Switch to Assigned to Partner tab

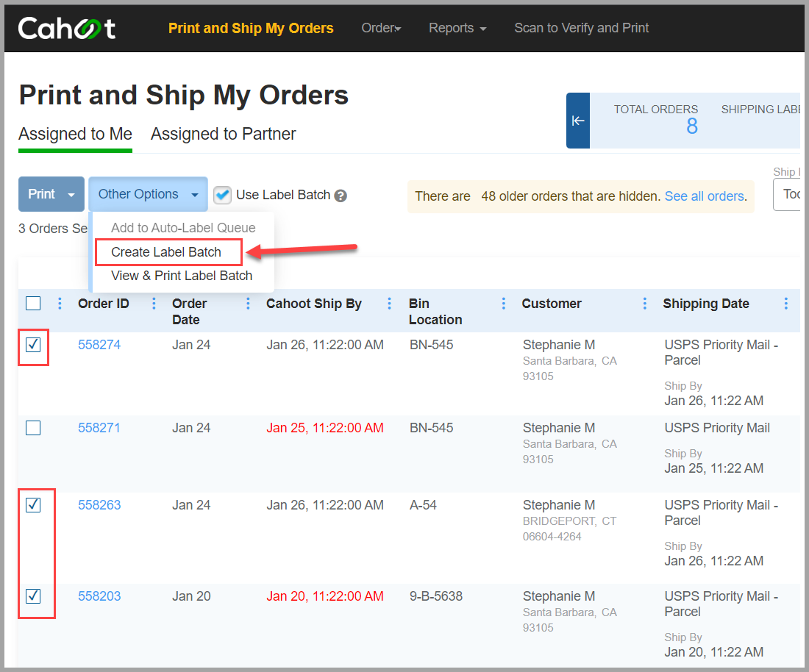pos(223,134)
